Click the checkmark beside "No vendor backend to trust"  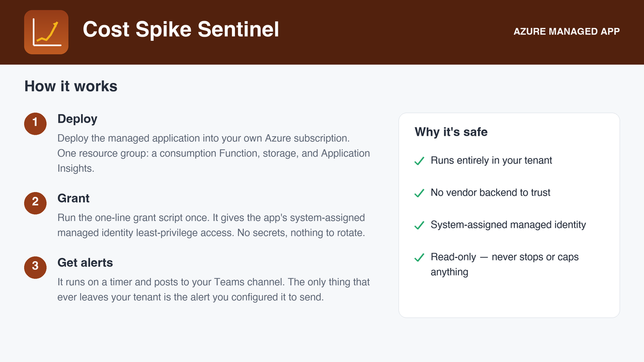[x=419, y=193]
